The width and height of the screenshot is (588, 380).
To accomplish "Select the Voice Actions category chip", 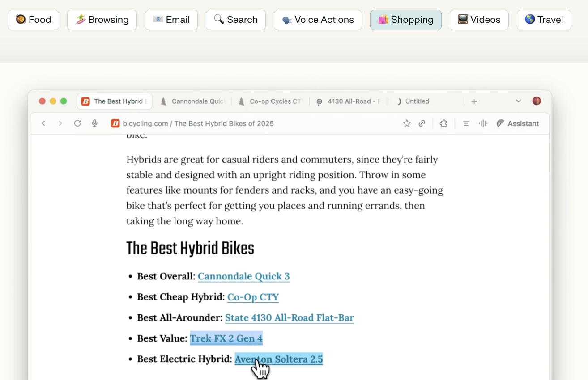I will tap(318, 20).
